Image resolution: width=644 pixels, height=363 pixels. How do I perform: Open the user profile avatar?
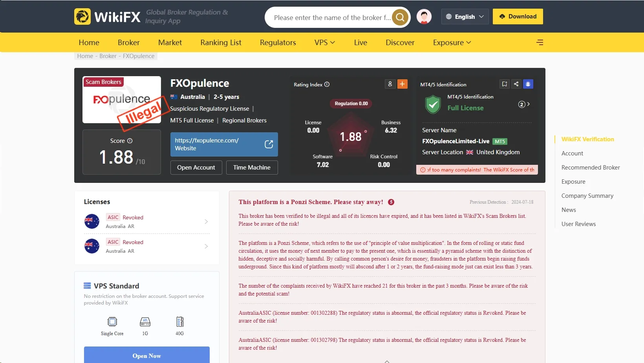424,16
